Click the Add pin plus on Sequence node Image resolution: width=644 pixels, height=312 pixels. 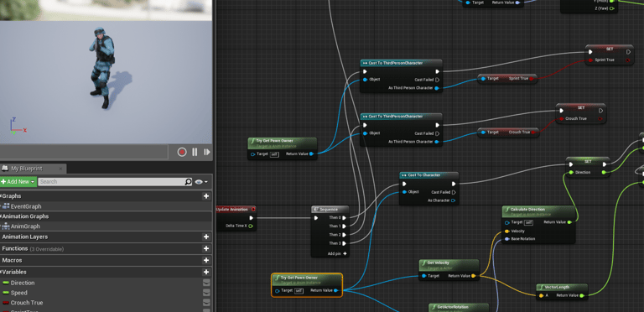[x=345, y=253]
